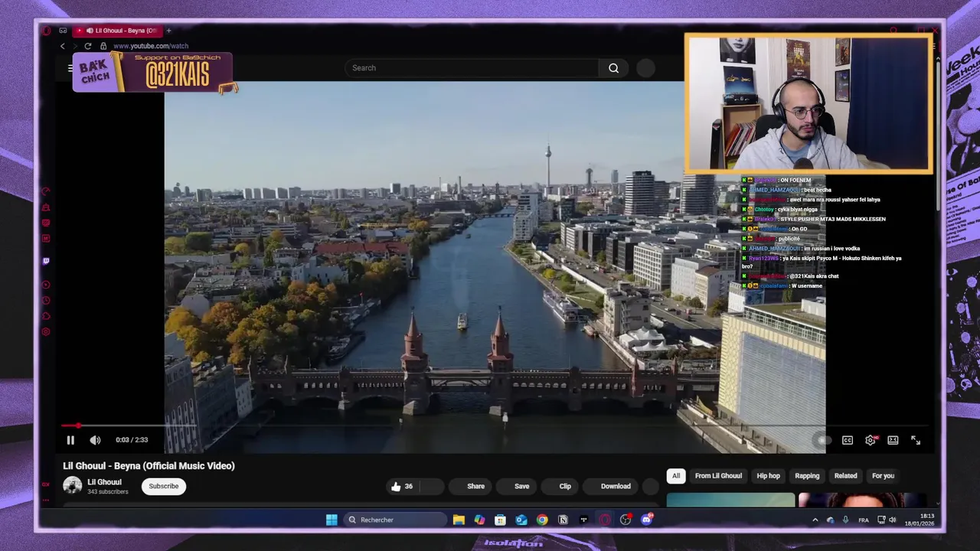980x551 pixels.
Task: Click the search magnifier button
Action: pos(613,68)
